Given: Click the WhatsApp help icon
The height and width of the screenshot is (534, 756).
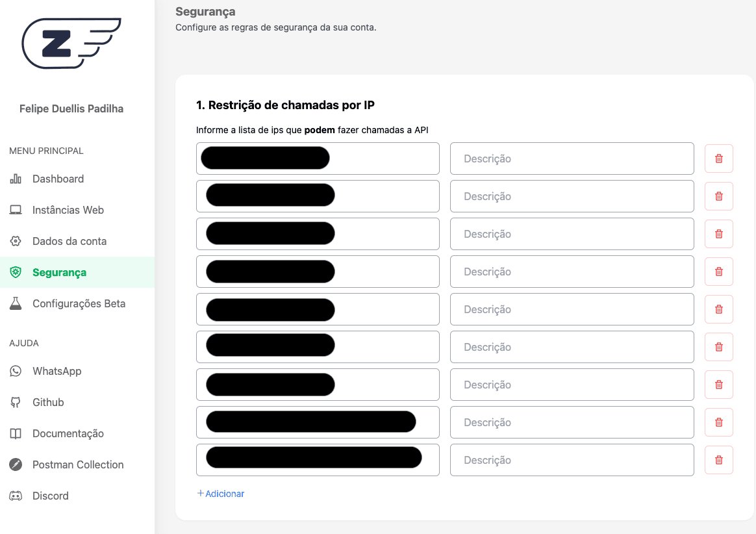Looking at the screenshot, I should pos(16,371).
